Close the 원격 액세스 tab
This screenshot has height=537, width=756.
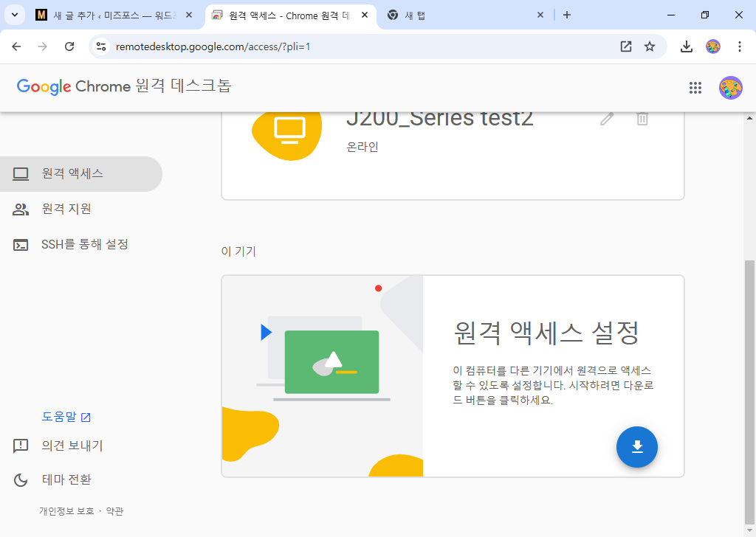coord(365,15)
